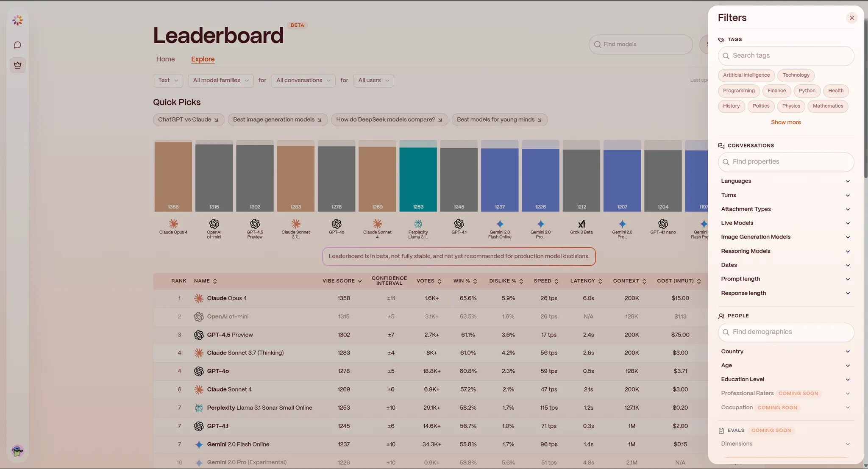Viewport: 868px width, 469px height.
Task: Sort by Vibe Score column arrow
Action: (x=359, y=281)
